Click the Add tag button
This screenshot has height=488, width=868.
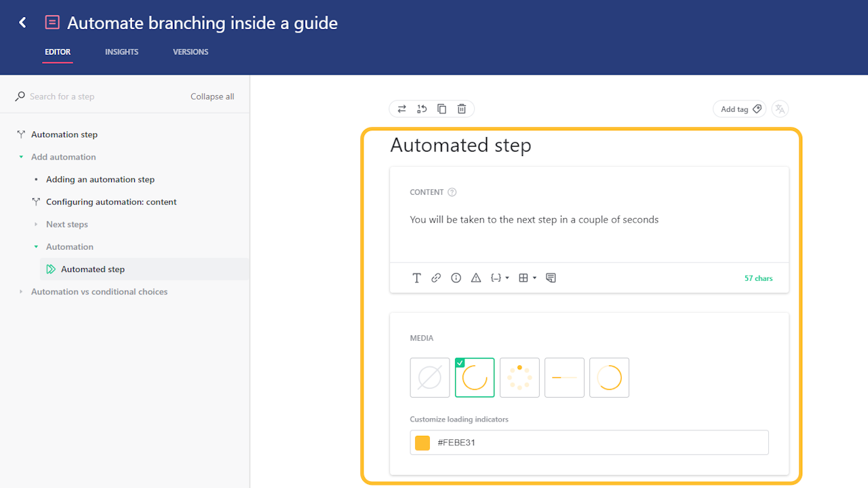point(739,109)
